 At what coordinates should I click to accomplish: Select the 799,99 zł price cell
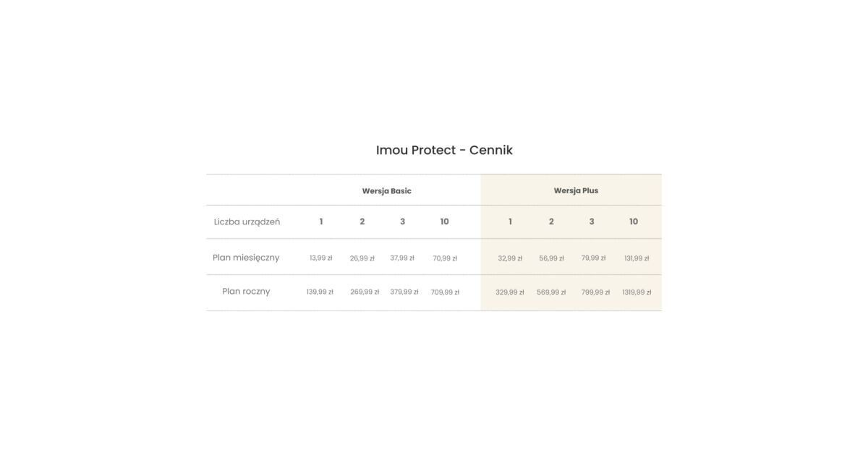(x=595, y=292)
